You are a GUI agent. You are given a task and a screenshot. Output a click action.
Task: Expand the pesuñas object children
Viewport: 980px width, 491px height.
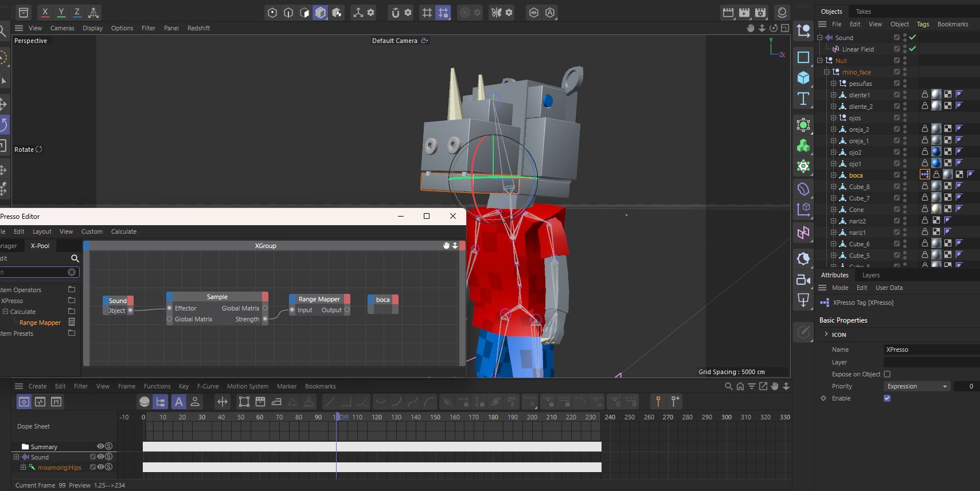[x=834, y=83]
